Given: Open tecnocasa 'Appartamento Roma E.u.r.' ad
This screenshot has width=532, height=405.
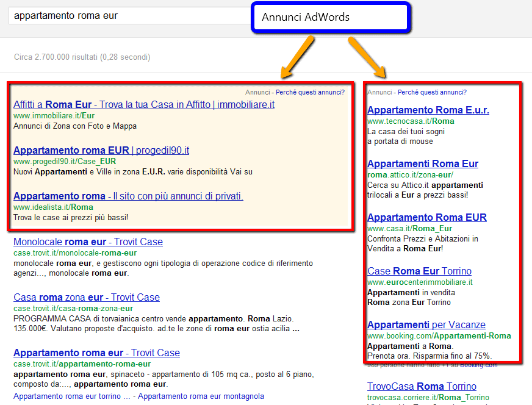Looking at the screenshot, I should [x=428, y=110].
